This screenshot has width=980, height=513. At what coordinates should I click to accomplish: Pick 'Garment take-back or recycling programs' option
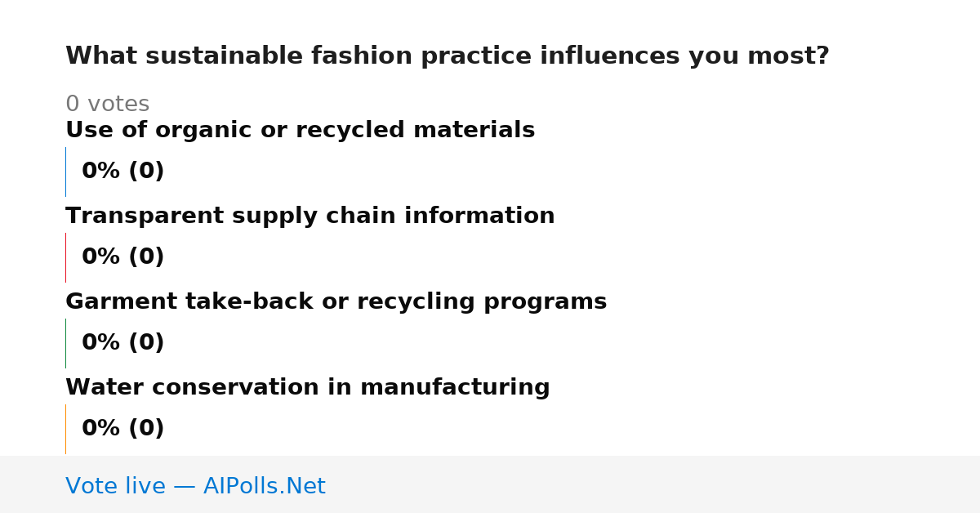(336, 302)
